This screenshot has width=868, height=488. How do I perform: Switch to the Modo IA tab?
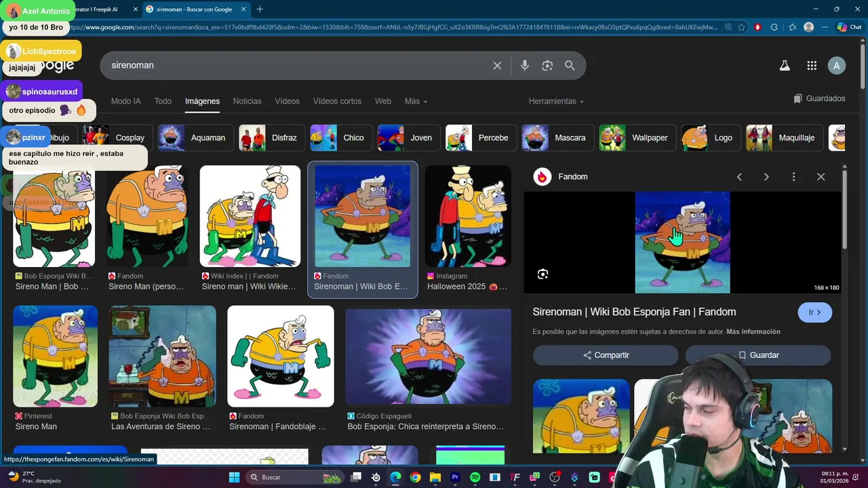tap(125, 101)
